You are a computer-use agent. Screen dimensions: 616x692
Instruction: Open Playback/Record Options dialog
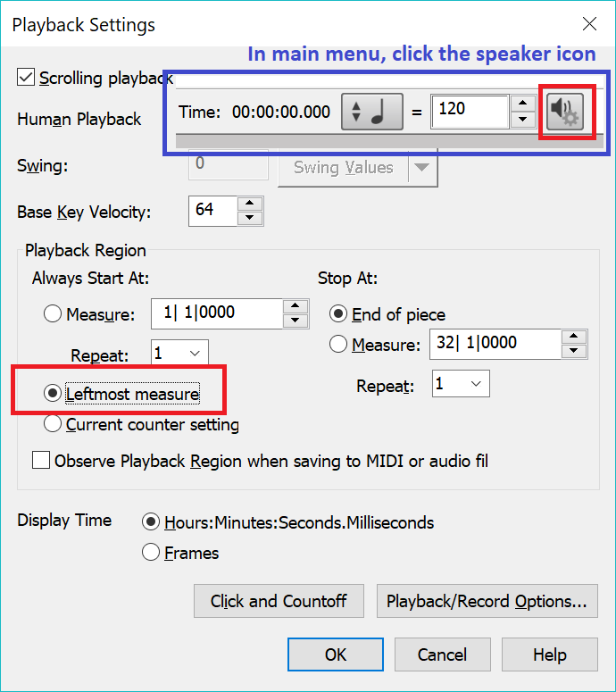click(487, 601)
